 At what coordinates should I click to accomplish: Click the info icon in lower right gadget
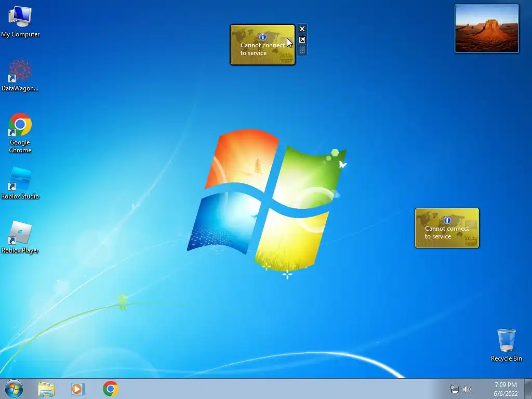click(447, 220)
